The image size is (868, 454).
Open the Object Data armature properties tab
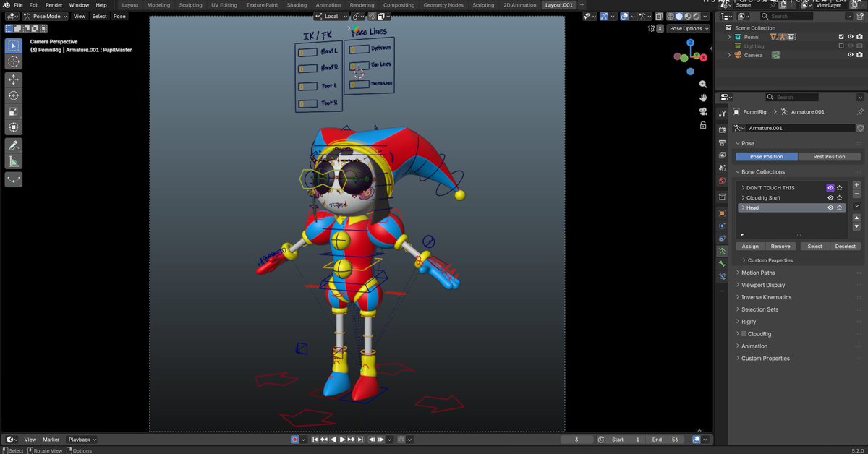722,251
